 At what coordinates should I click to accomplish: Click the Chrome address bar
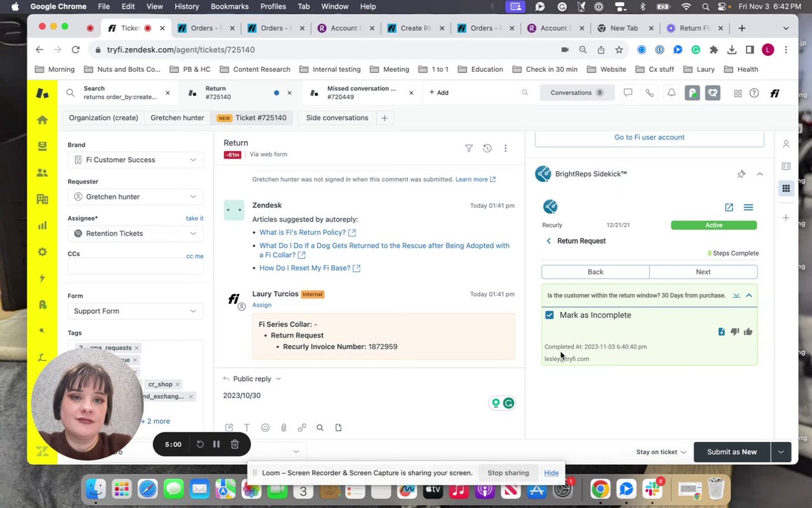tap(324, 50)
